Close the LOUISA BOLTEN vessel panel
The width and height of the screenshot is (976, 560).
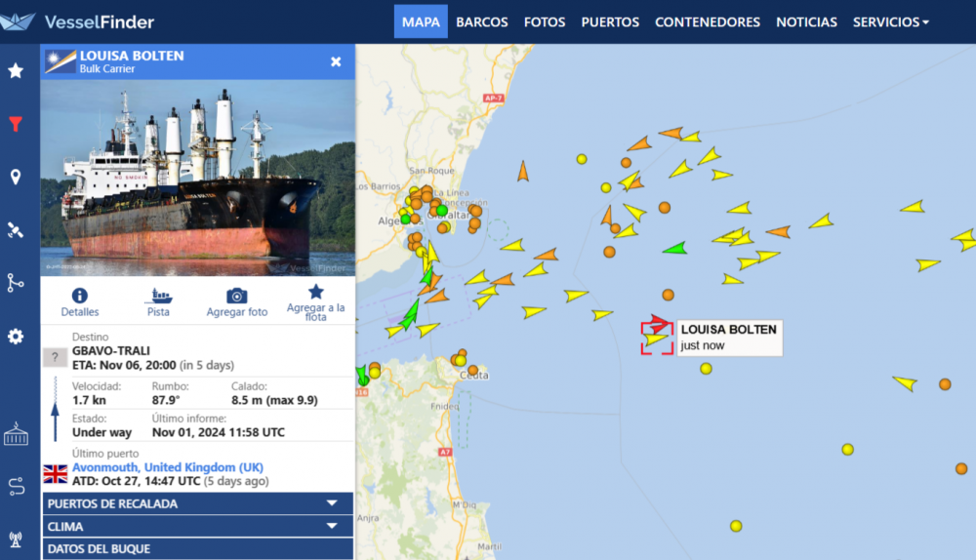pyautogui.click(x=336, y=61)
